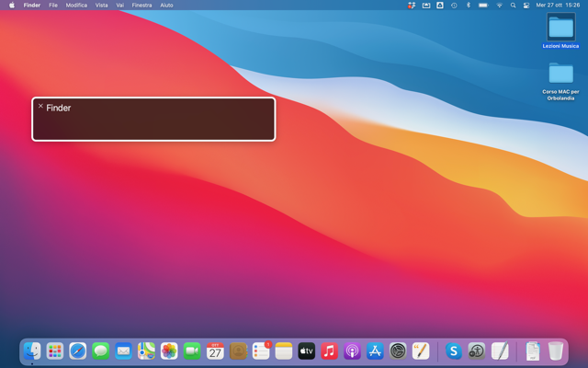Click the Dropbox menu bar icon
Viewport: 588px width, 368px height.
tap(412, 6)
